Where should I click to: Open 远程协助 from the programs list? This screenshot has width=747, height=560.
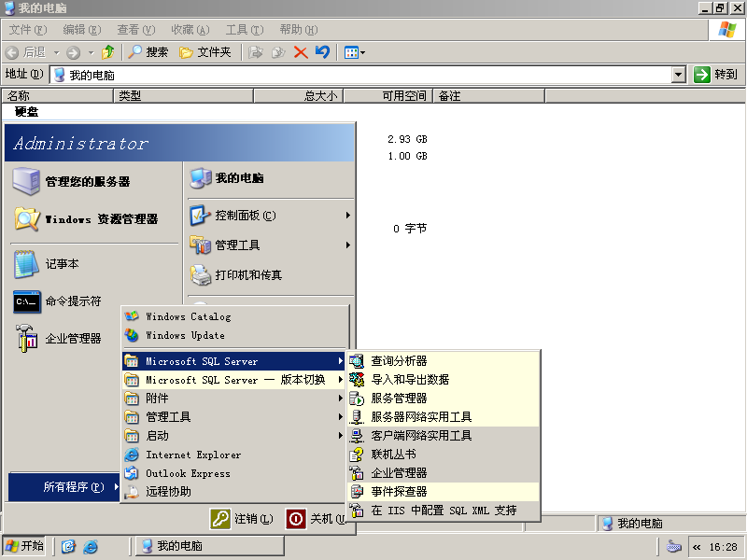click(x=234, y=492)
